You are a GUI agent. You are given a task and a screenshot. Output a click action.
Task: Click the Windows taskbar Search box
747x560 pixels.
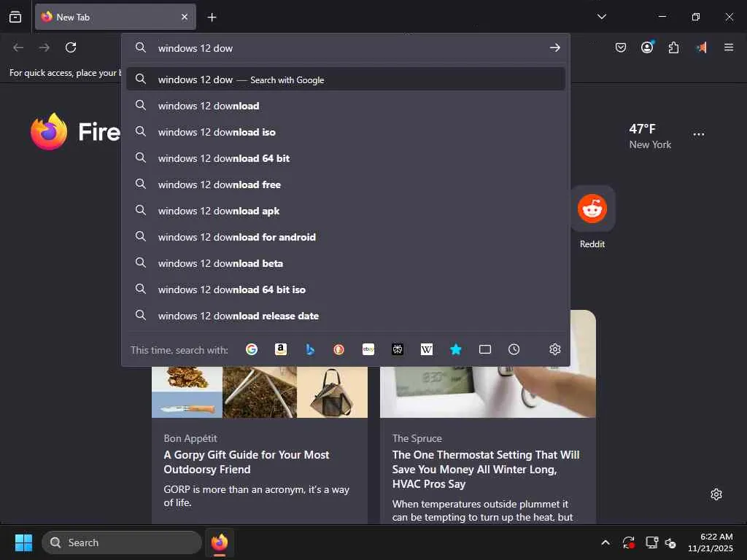tap(122, 542)
